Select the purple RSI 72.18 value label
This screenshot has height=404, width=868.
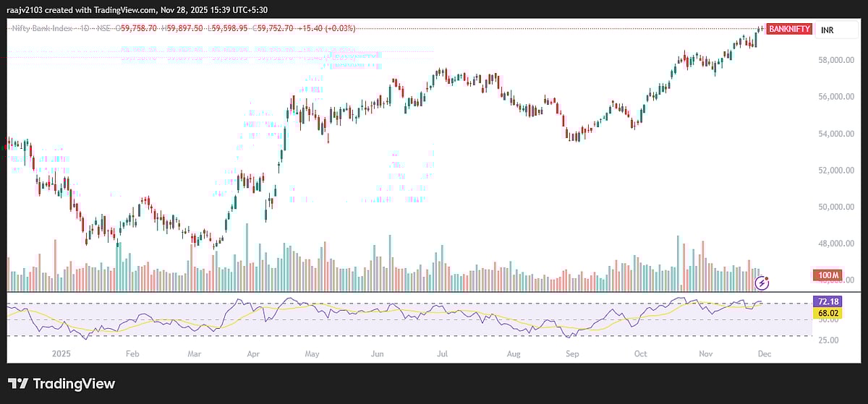[825, 300]
